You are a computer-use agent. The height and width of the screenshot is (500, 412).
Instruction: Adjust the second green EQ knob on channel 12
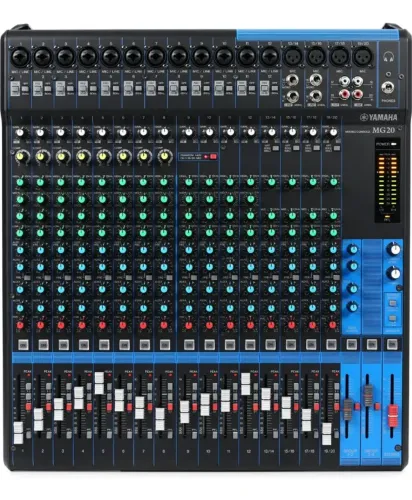(x=251, y=199)
